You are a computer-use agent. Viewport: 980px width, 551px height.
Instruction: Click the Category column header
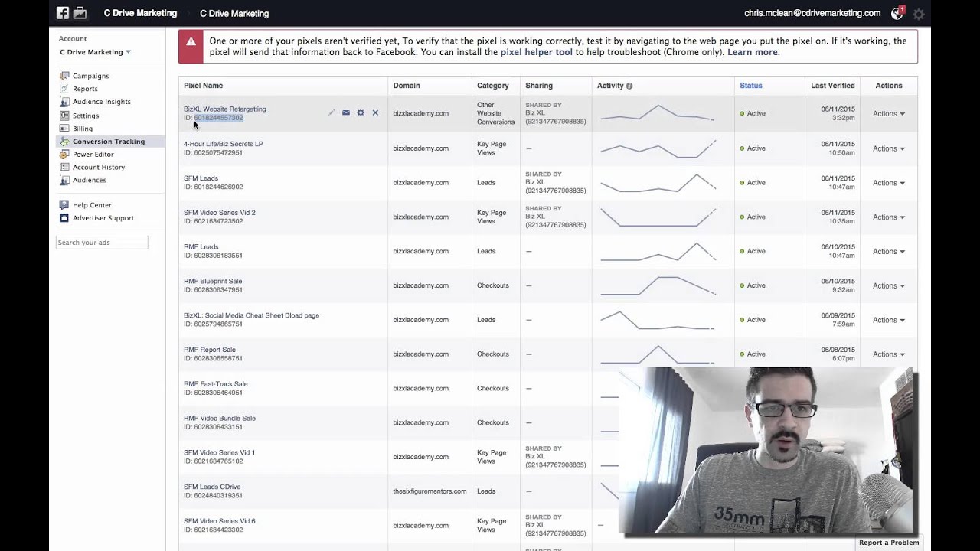click(492, 86)
